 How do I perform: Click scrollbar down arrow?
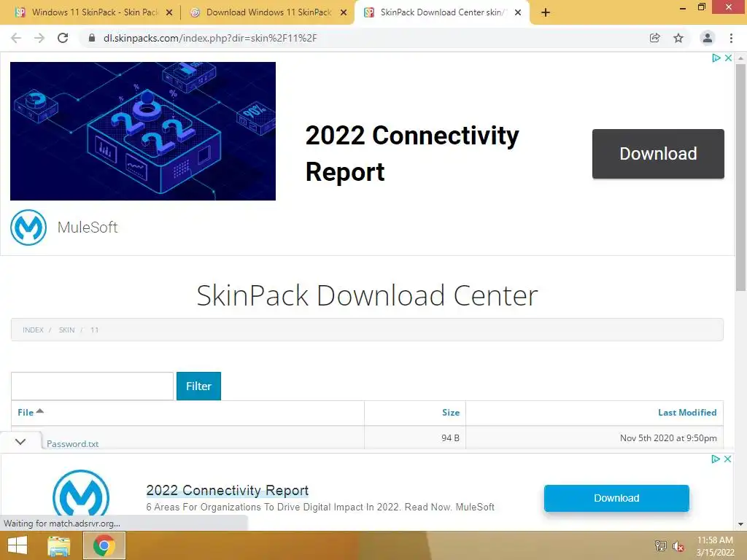[x=740, y=524]
